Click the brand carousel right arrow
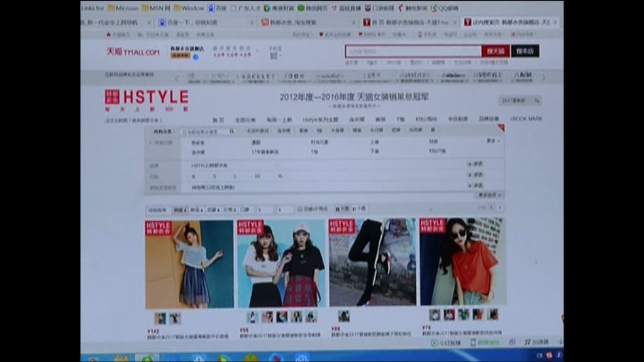Viewport: 644px width, 362px height. coord(543,78)
